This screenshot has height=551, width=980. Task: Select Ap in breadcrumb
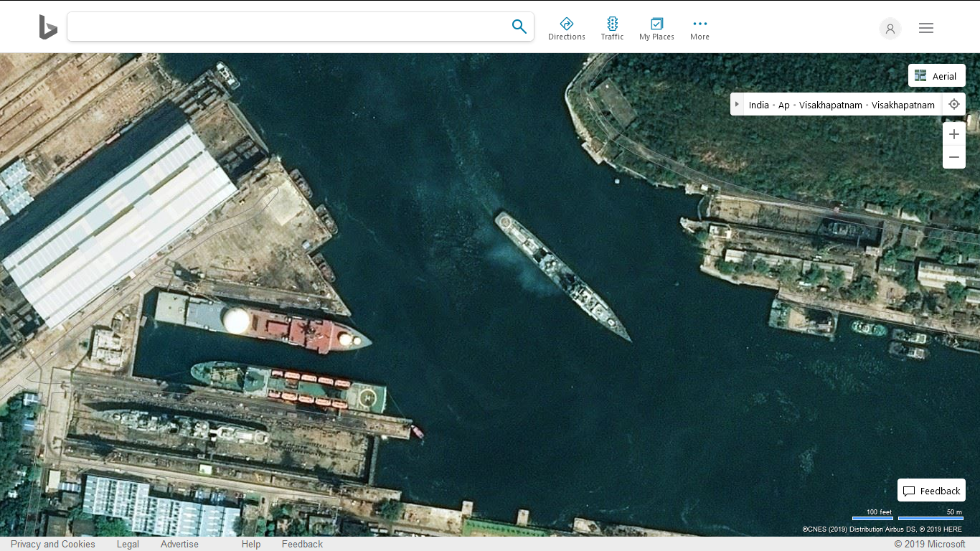point(784,105)
